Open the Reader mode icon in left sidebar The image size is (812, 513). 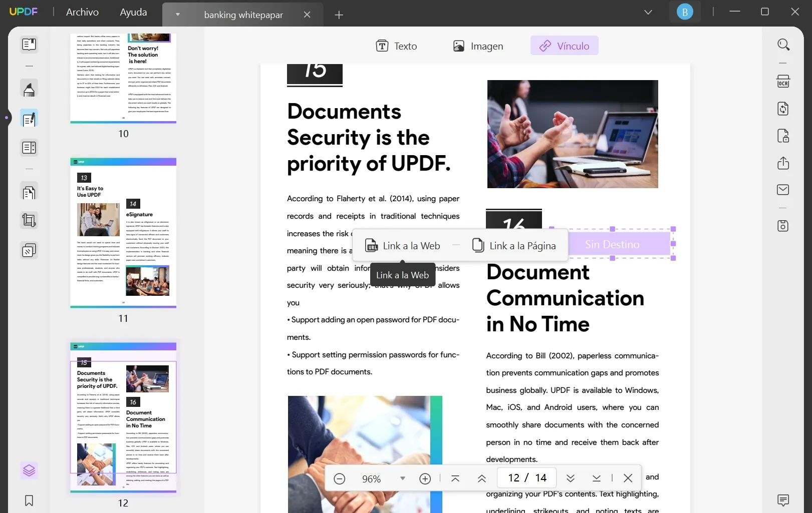tap(29, 45)
